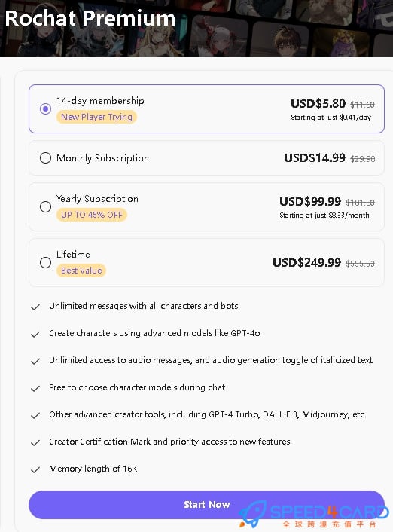Viewport: 393px width, 532px height.
Task: Click the checkmark next to Create characters
Action: click(x=35, y=335)
